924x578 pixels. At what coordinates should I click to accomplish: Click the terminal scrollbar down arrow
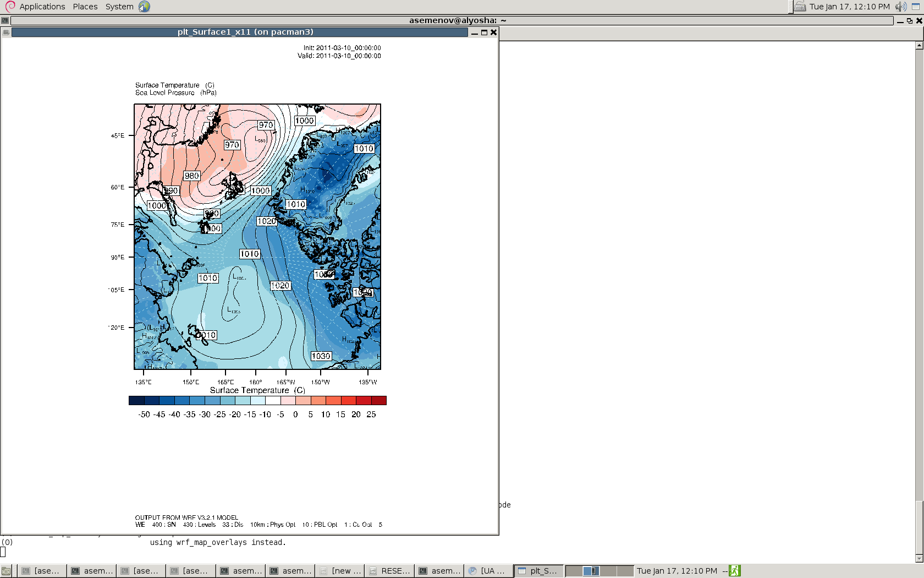click(919, 558)
